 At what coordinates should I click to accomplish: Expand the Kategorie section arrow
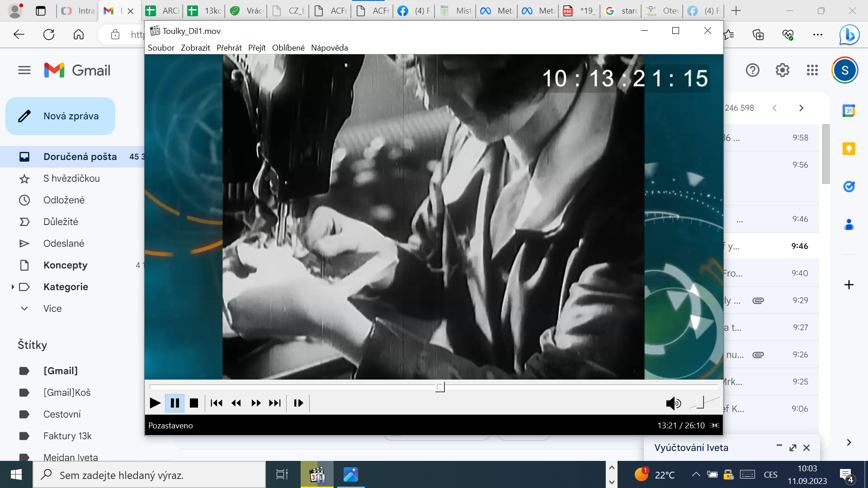(13, 287)
